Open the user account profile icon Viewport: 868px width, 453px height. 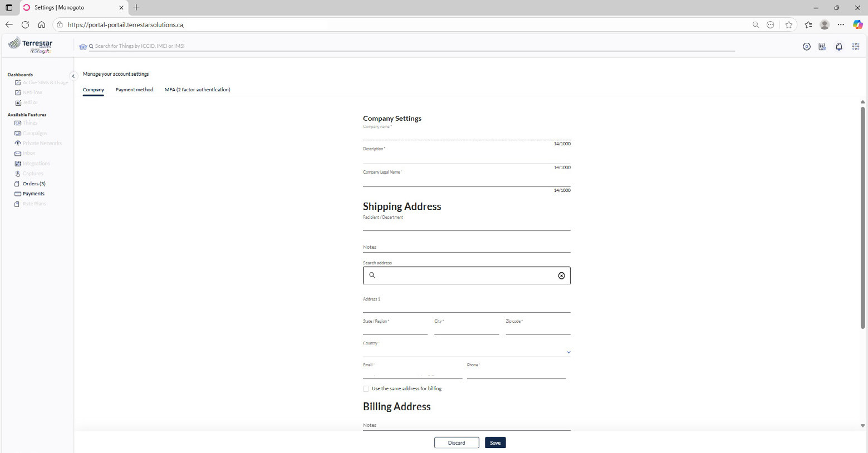click(x=806, y=47)
